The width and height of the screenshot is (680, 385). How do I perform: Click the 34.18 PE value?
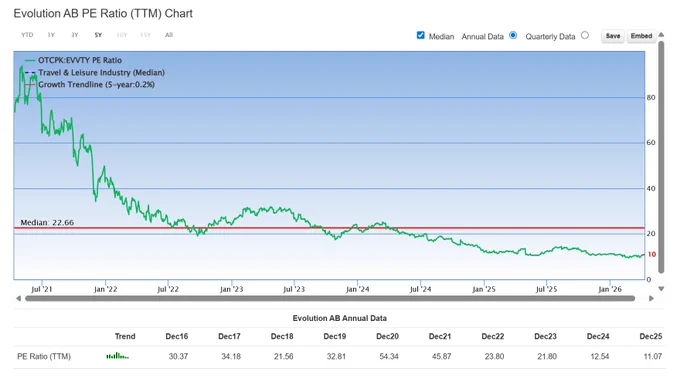[x=231, y=356]
